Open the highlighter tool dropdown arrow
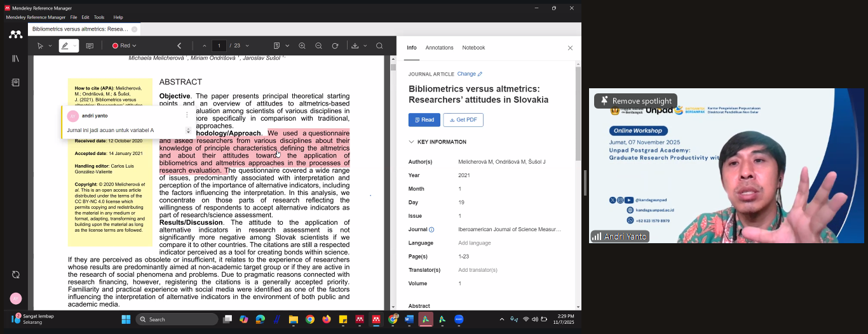This screenshot has width=868, height=334. coord(75,46)
